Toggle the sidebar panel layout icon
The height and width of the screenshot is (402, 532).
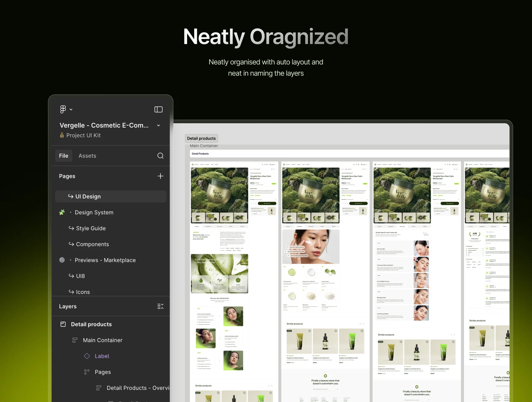click(x=158, y=109)
